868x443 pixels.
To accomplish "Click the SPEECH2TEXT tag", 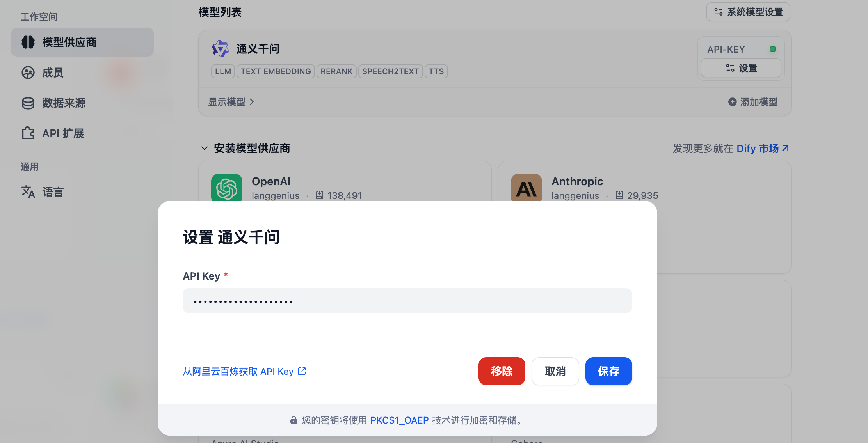I will click(x=390, y=71).
